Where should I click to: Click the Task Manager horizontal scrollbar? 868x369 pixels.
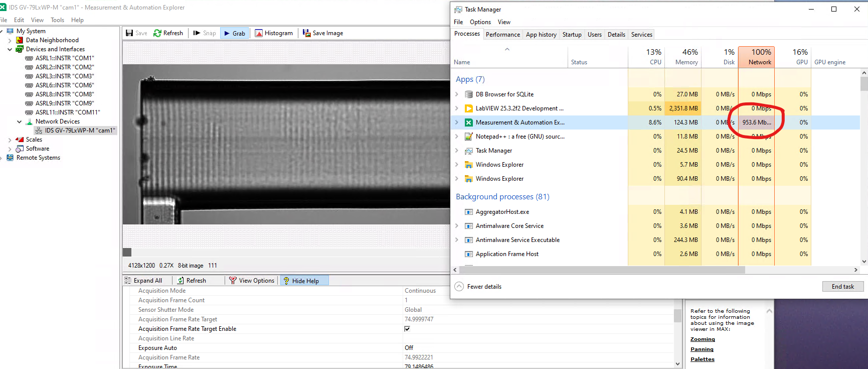[602, 270]
